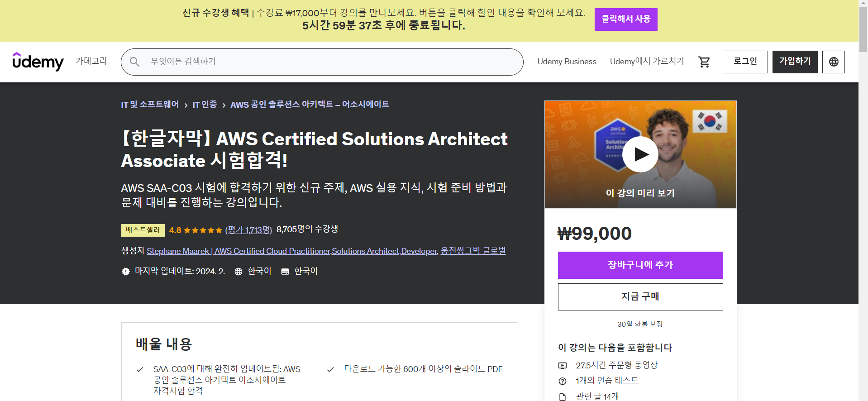Click the globe icon beside course language 한국어
The width and height of the screenshot is (868, 401).
(238, 272)
